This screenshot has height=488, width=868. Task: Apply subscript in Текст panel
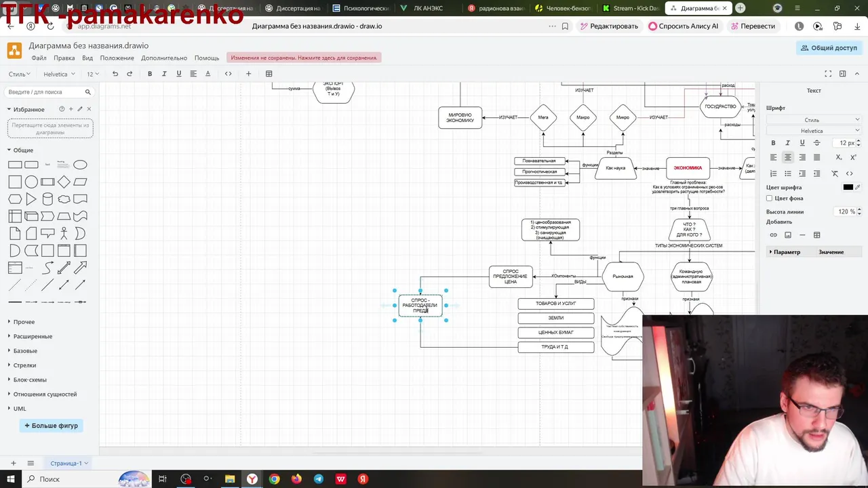(x=839, y=157)
